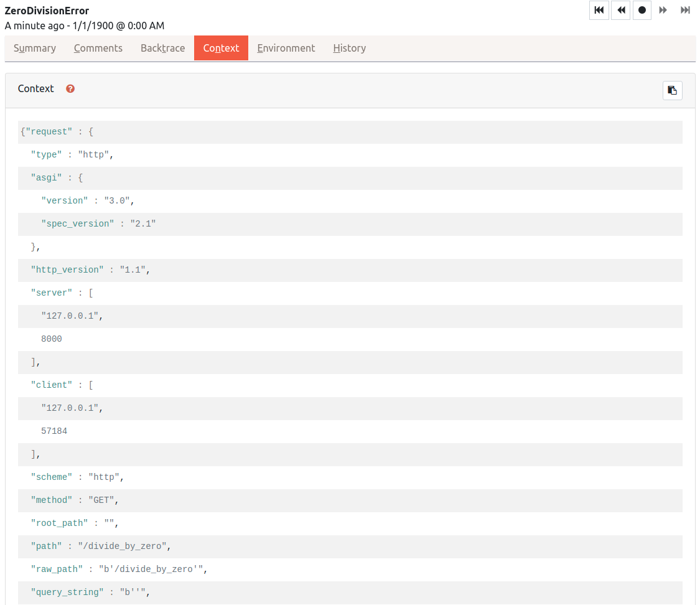Click the filled-circle current occurrence button
Screen dimensions: 700x605
(x=642, y=11)
